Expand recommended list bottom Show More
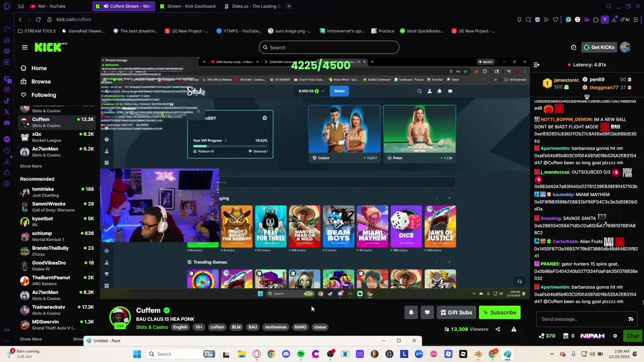Screen dimensions: 644x362 coord(31,339)
